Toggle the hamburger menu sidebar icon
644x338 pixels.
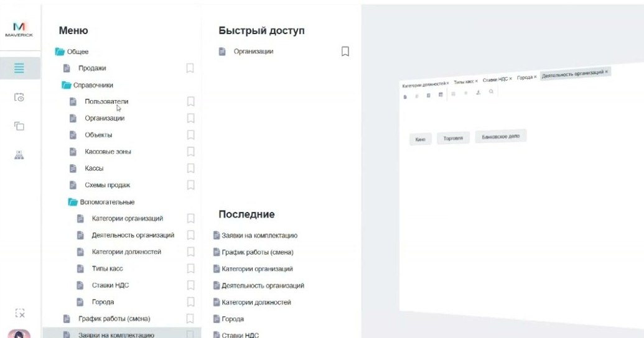click(19, 68)
